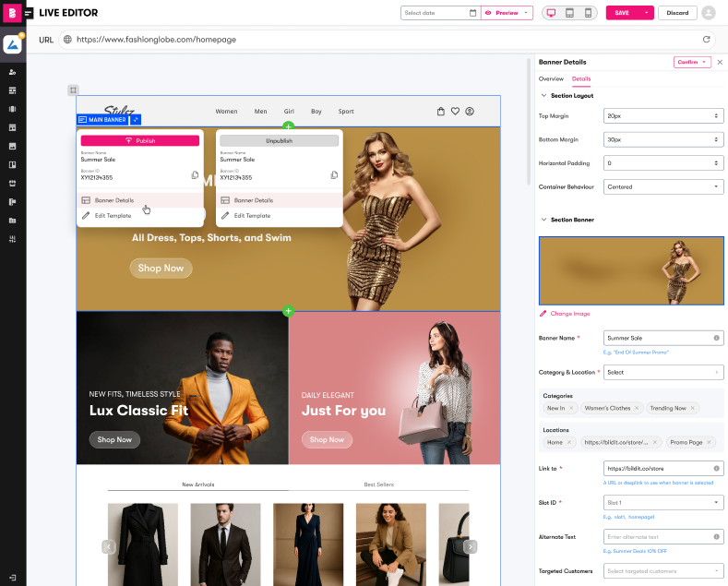This screenshot has height=586, width=728.
Task: Open the Container Behaviour dropdown
Action: (663, 187)
